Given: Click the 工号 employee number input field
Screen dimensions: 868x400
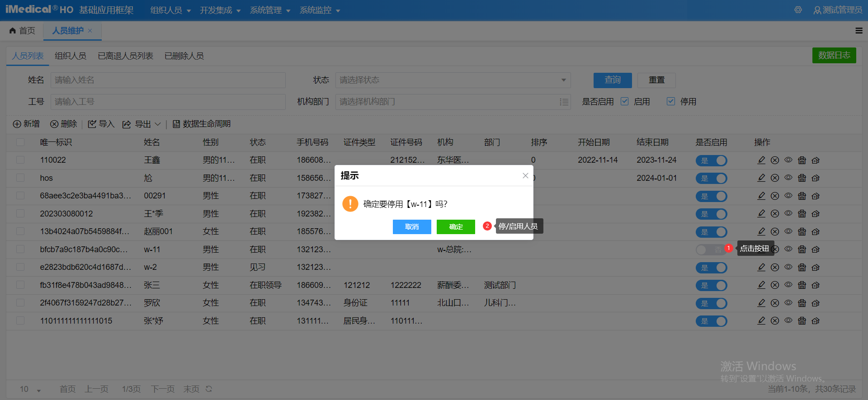Looking at the screenshot, I should (x=168, y=102).
